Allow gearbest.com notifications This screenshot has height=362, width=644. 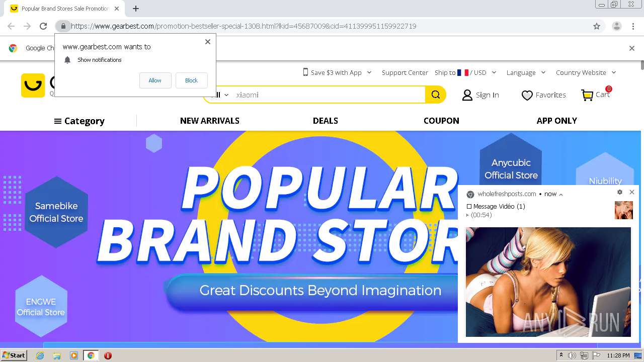[x=155, y=80]
